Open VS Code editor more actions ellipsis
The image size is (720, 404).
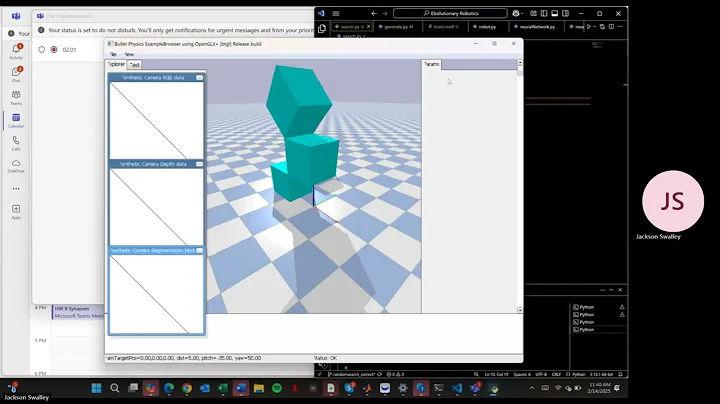click(620, 27)
